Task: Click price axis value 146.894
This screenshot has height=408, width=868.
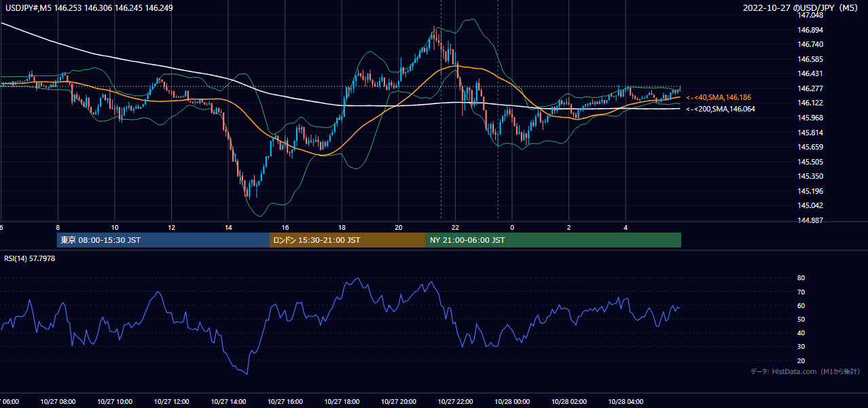Action: [x=811, y=30]
